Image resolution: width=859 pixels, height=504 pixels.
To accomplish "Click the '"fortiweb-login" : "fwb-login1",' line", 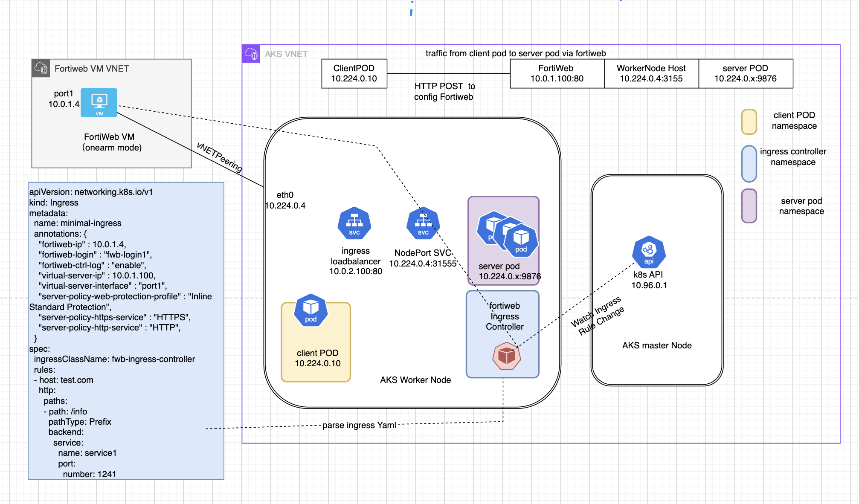I will pos(95,255).
